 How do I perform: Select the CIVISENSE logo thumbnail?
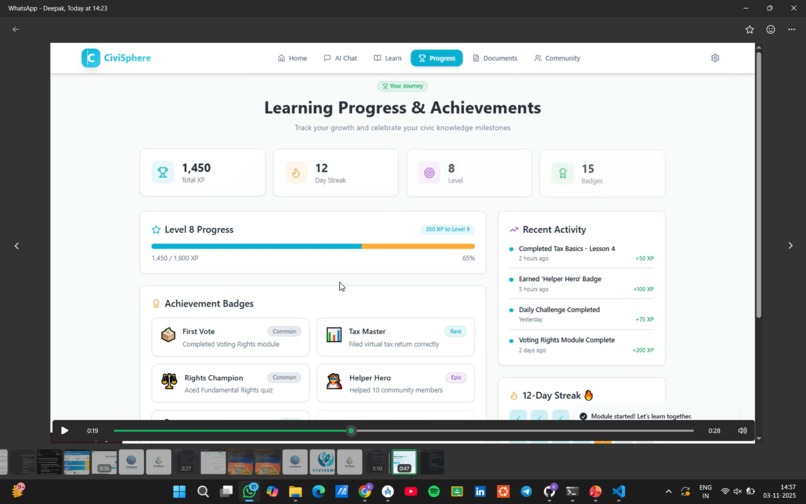point(322,462)
